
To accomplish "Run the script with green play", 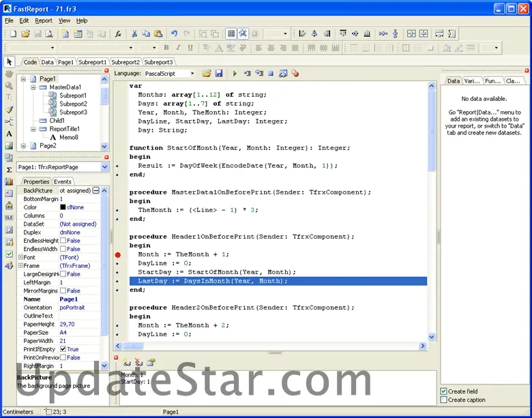I will tap(235, 73).
